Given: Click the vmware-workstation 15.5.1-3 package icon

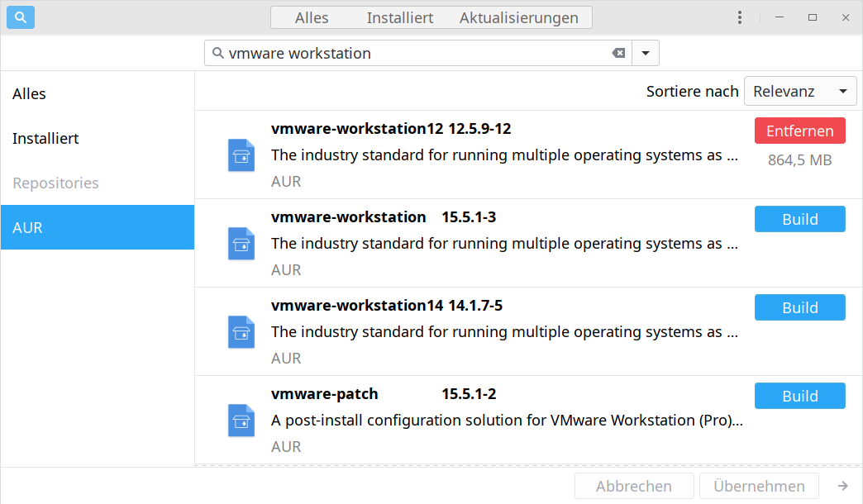Looking at the screenshot, I should pos(241,243).
